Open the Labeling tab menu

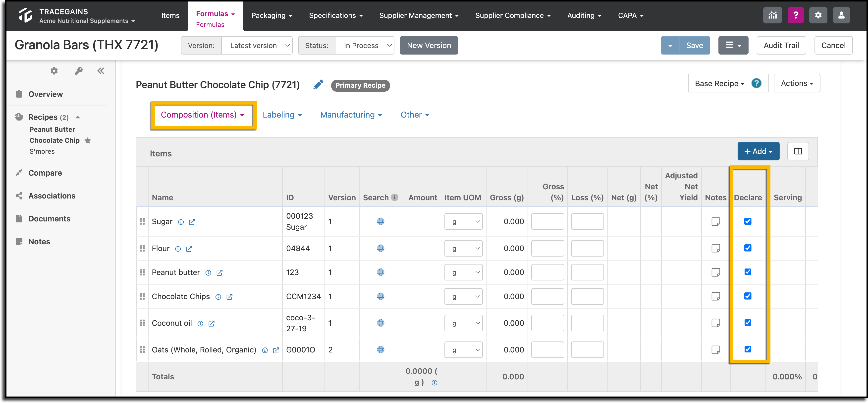[282, 115]
